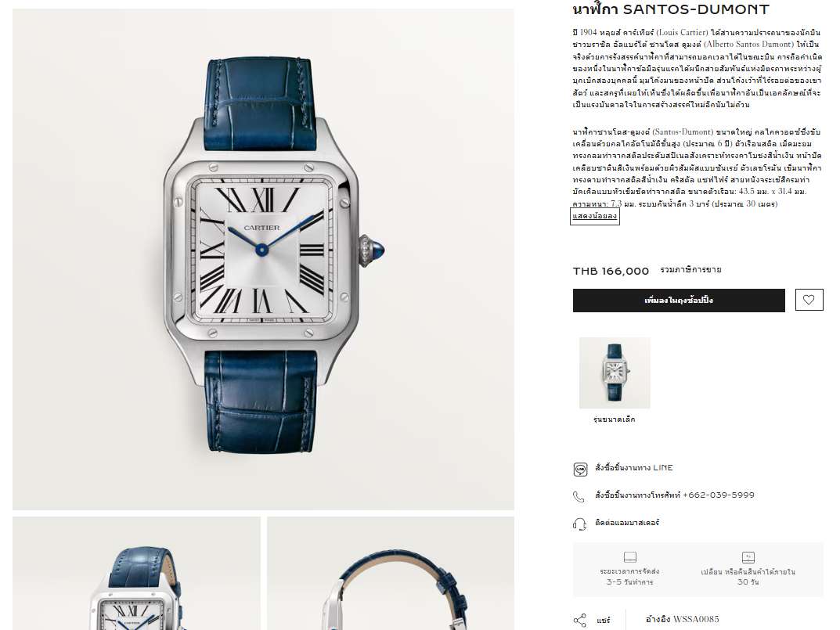The width and height of the screenshot is (840, 630).
Task: Open main front watch image
Action: pos(263,259)
